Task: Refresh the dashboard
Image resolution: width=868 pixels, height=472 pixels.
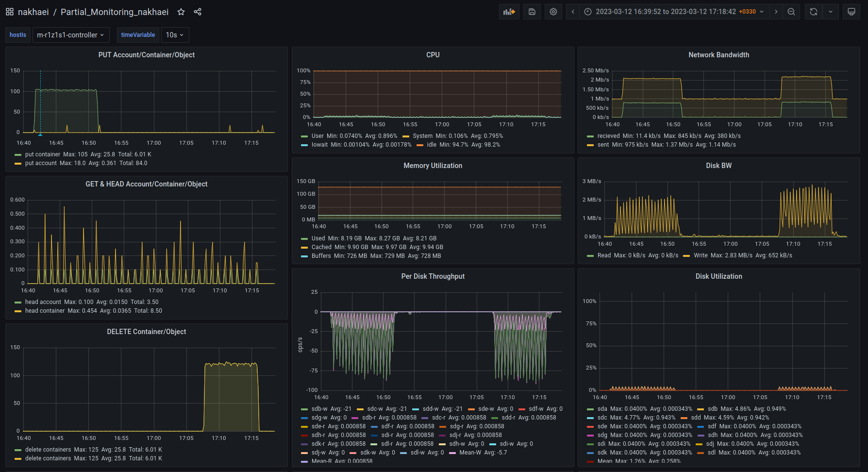Action: pos(814,12)
